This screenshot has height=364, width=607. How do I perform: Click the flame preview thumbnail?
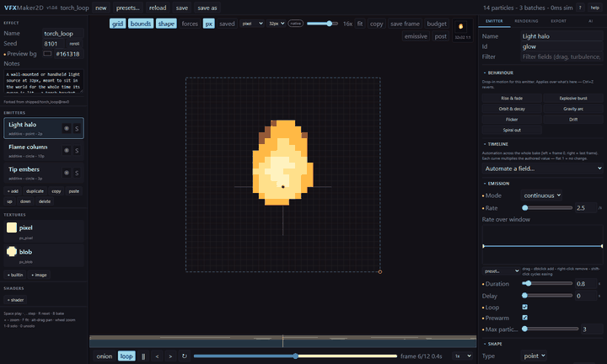460,27
